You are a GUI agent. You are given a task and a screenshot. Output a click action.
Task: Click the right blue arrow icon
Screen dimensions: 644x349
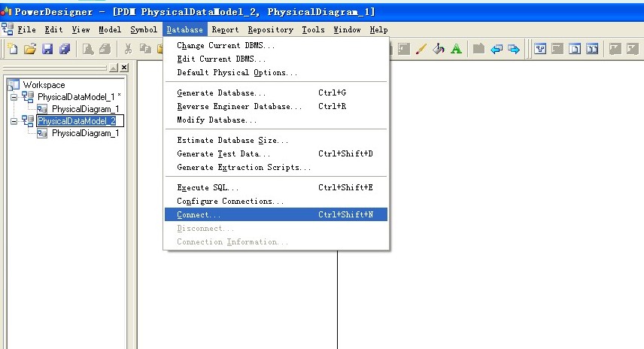click(x=513, y=50)
